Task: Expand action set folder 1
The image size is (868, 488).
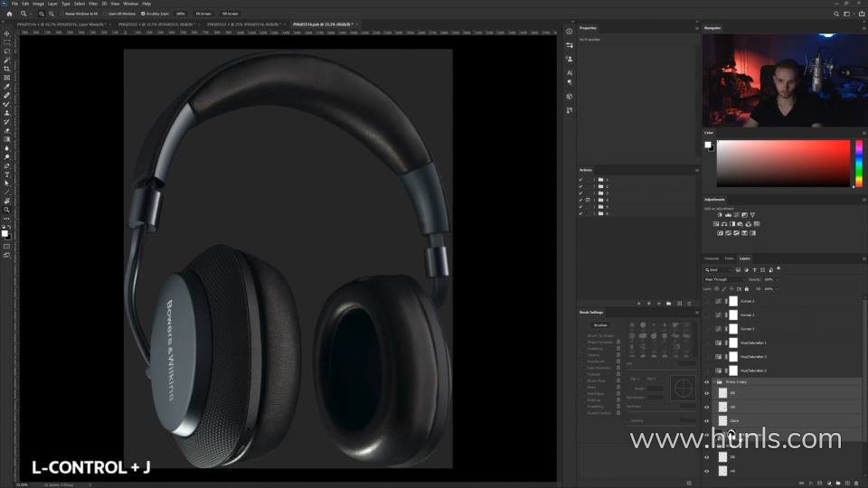Action: pos(594,180)
